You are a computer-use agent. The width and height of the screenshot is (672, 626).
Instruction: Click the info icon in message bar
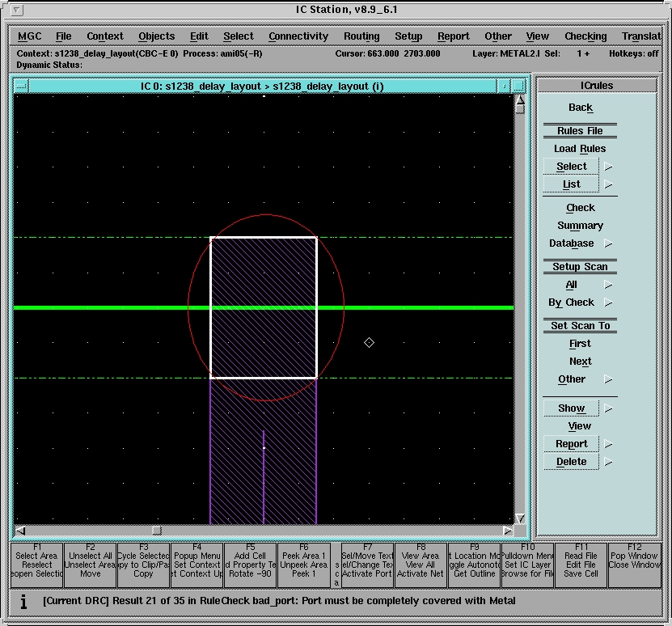coord(23,601)
